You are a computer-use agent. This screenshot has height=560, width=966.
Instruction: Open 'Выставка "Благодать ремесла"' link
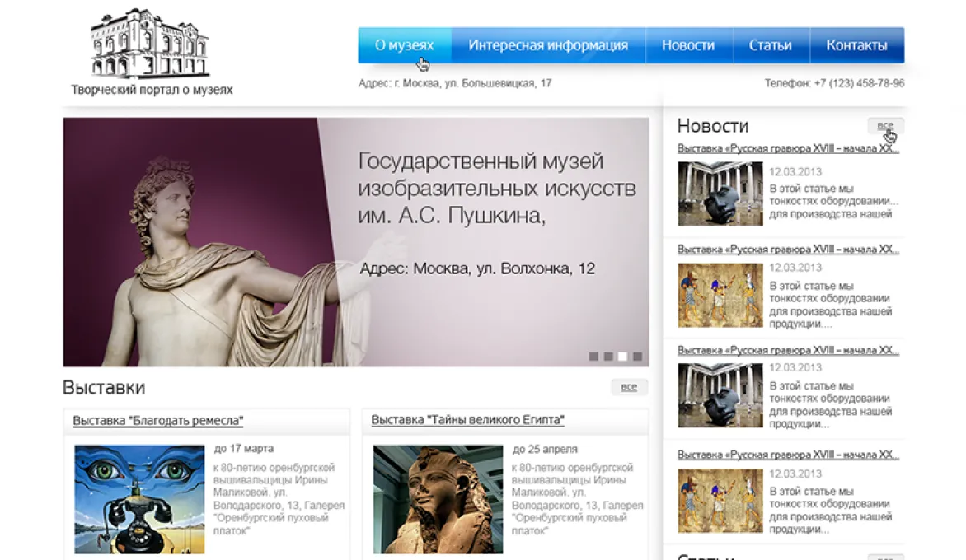click(x=157, y=420)
